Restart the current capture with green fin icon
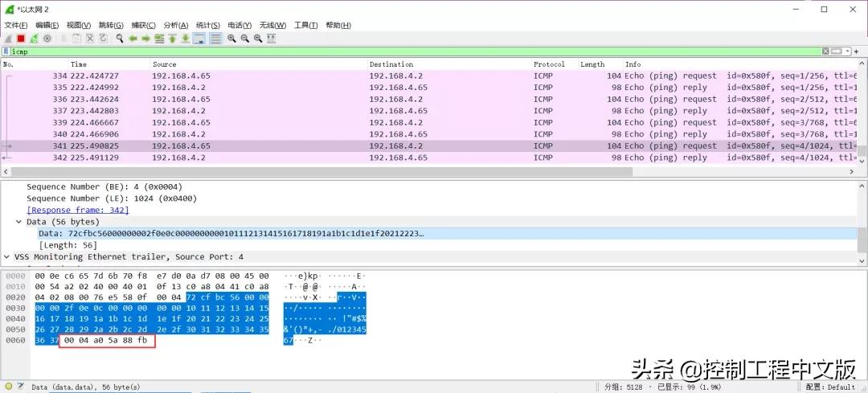This screenshot has width=868, height=393. click(34, 38)
